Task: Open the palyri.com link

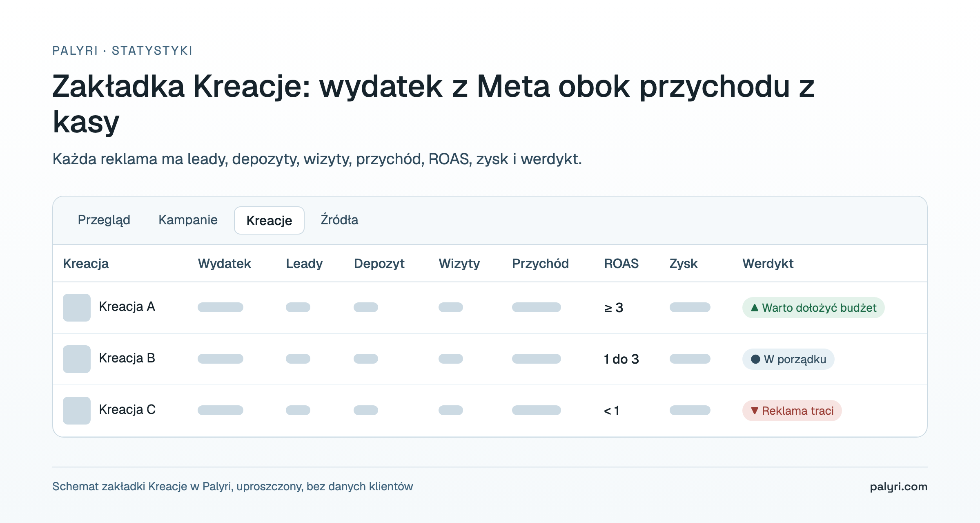Action: (x=898, y=487)
